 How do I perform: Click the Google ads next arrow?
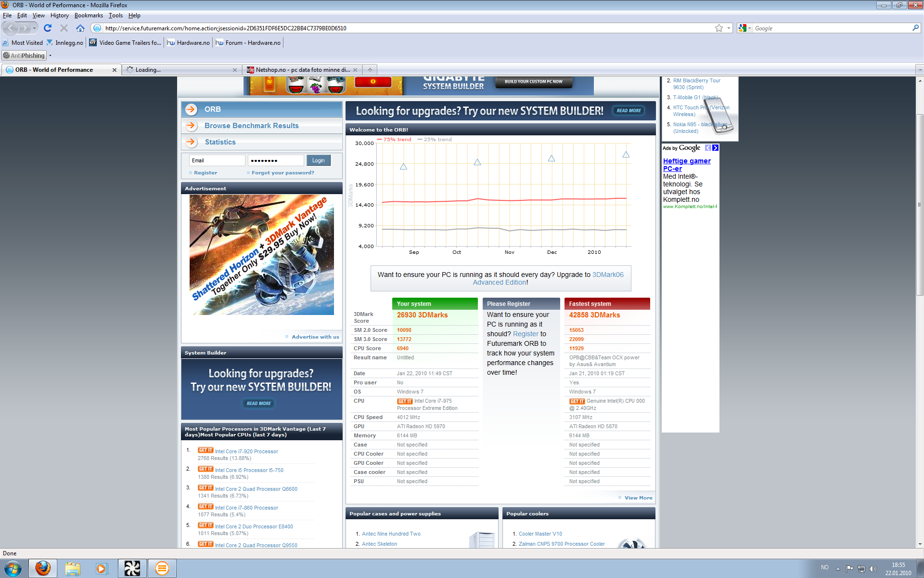pos(715,148)
